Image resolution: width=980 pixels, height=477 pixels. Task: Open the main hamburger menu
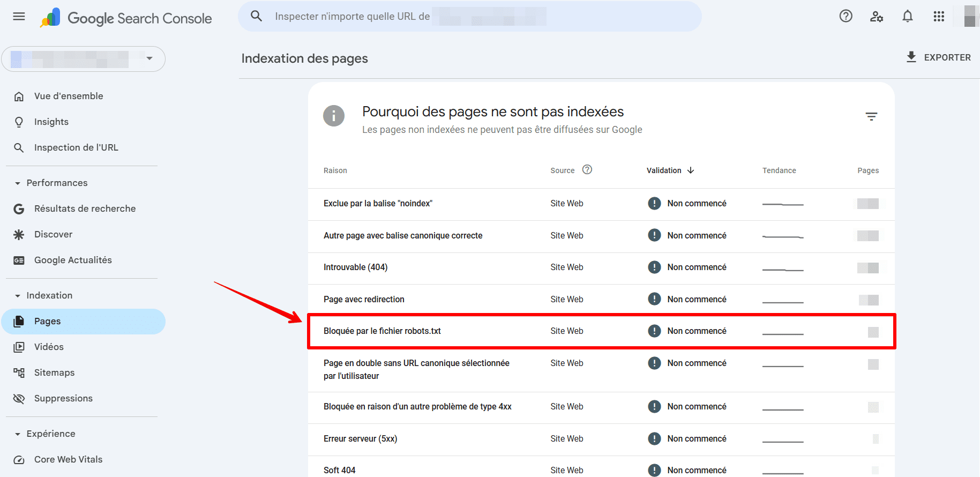coord(19,17)
